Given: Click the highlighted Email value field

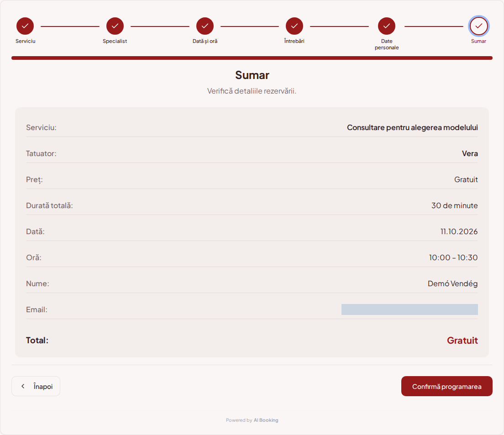Looking at the screenshot, I should coord(409,309).
